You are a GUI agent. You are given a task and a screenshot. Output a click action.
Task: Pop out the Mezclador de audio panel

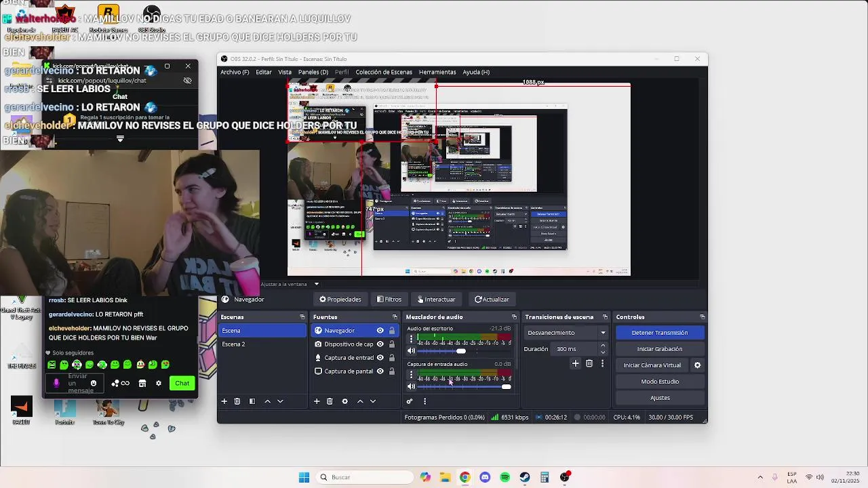point(514,317)
